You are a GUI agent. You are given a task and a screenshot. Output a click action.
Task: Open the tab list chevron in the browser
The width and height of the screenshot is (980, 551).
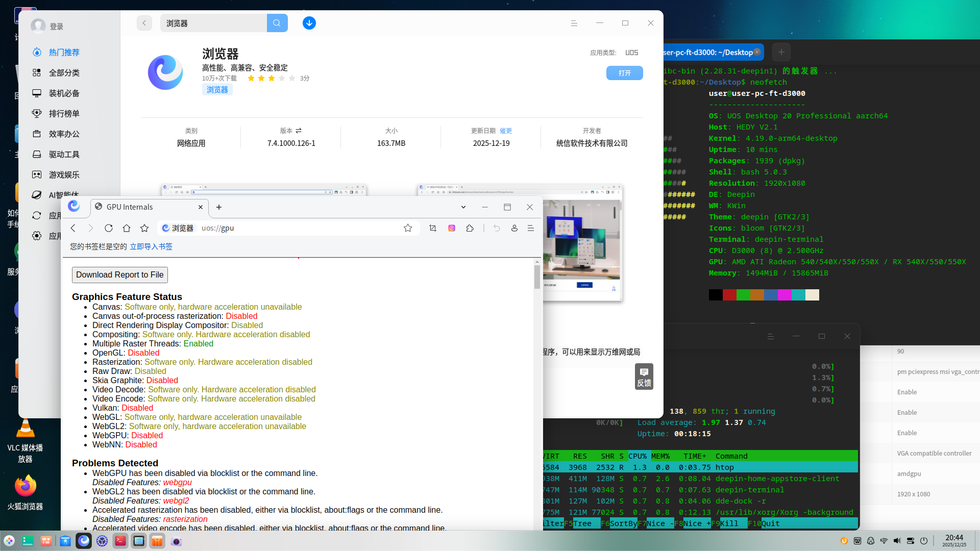click(x=463, y=207)
